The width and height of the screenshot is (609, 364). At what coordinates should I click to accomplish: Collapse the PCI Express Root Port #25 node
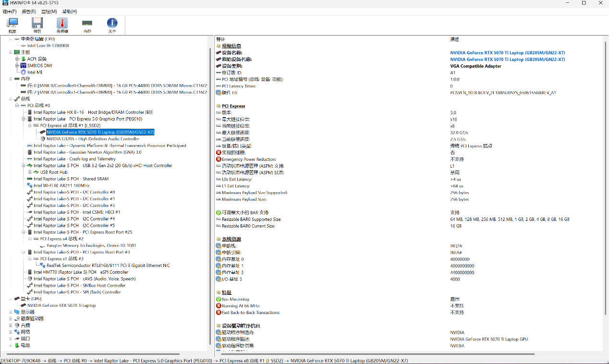(24, 232)
